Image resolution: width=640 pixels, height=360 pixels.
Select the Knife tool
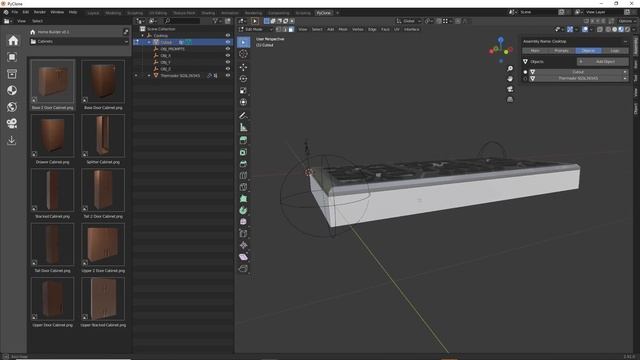[243, 187]
